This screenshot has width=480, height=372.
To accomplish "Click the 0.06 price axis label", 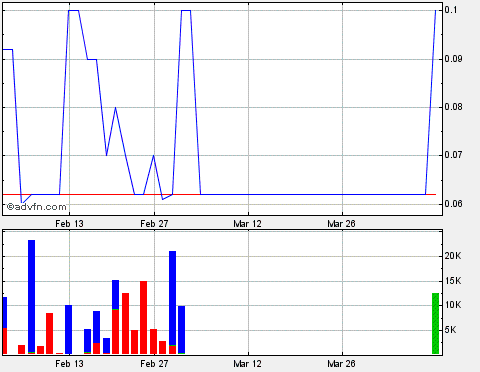I will (453, 203).
